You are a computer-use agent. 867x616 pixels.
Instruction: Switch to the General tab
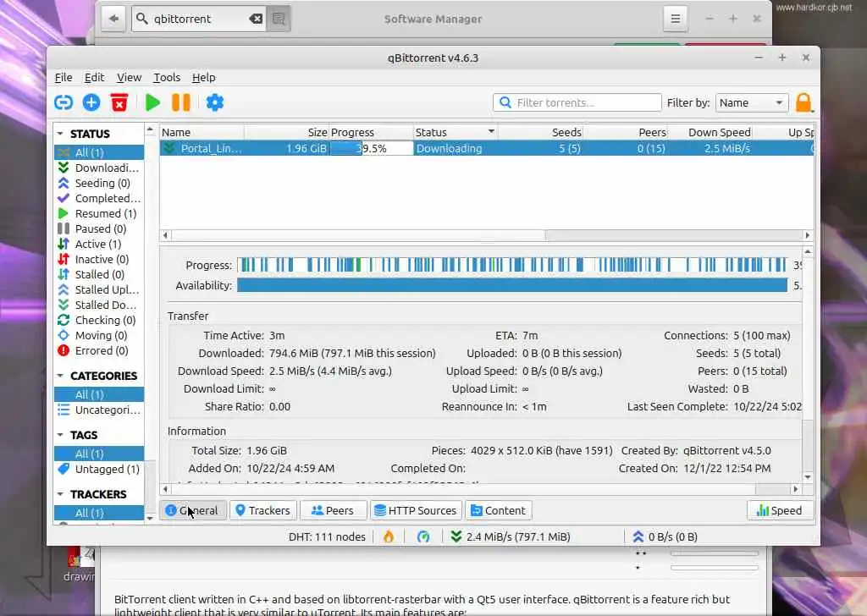tap(193, 510)
